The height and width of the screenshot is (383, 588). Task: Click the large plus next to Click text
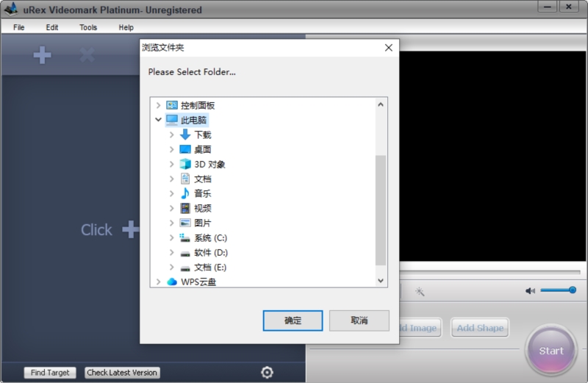(131, 229)
